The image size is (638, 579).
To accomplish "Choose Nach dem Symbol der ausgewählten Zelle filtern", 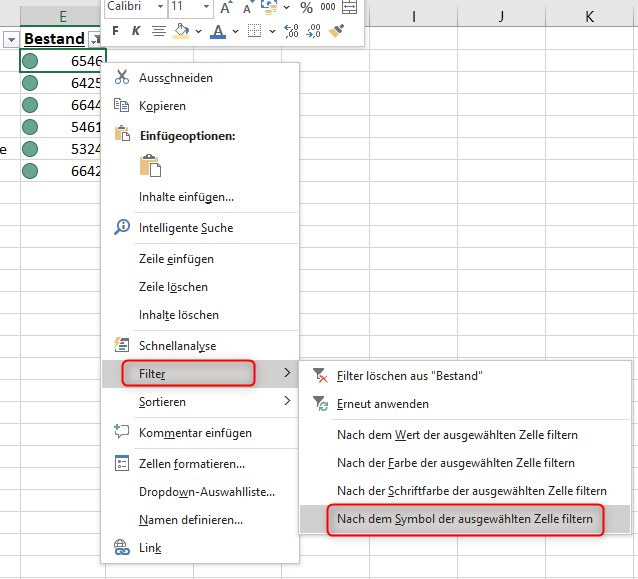I will click(x=465, y=519).
